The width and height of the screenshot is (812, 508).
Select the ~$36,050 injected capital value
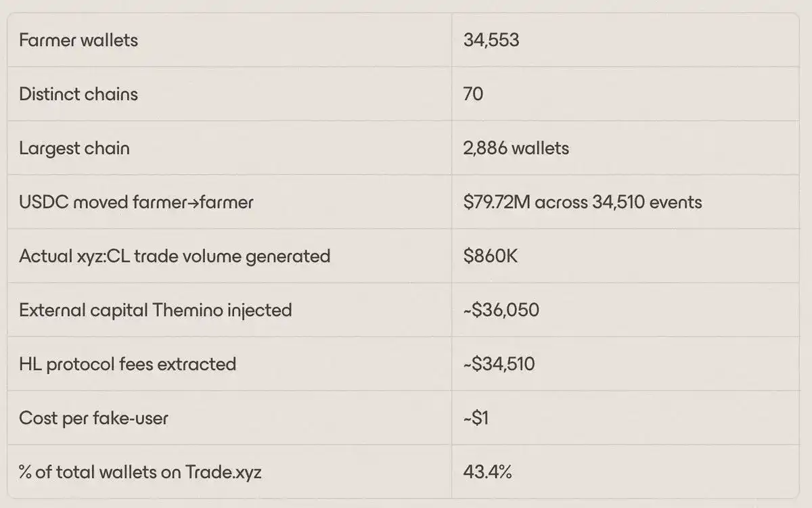pyautogui.click(x=501, y=310)
